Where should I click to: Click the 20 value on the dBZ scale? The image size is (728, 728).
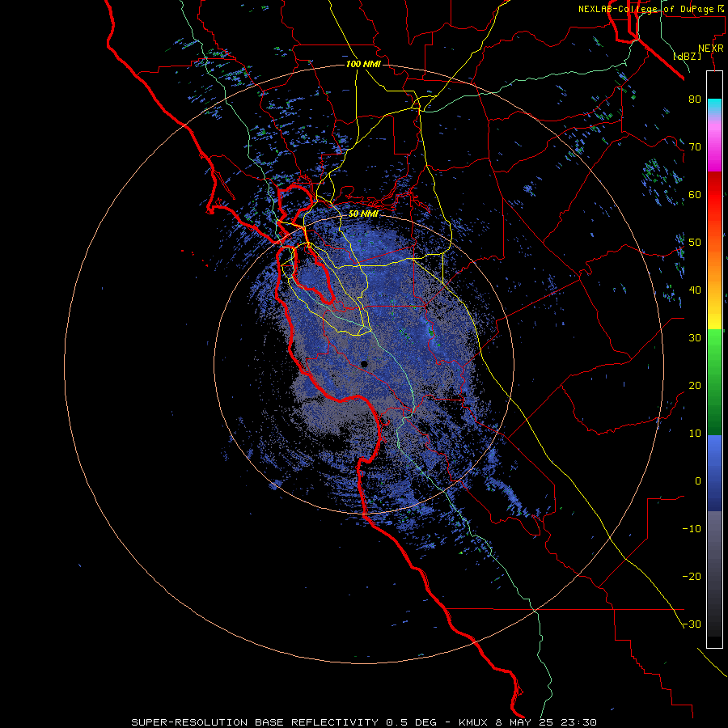pos(695,386)
